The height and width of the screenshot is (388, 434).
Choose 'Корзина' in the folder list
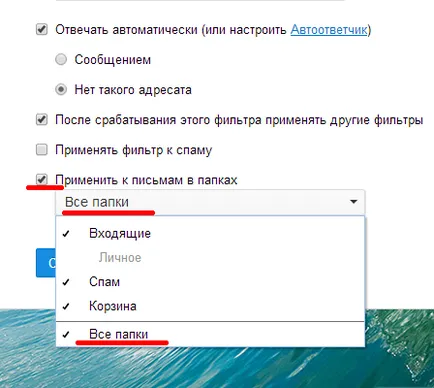click(x=210, y=306)
